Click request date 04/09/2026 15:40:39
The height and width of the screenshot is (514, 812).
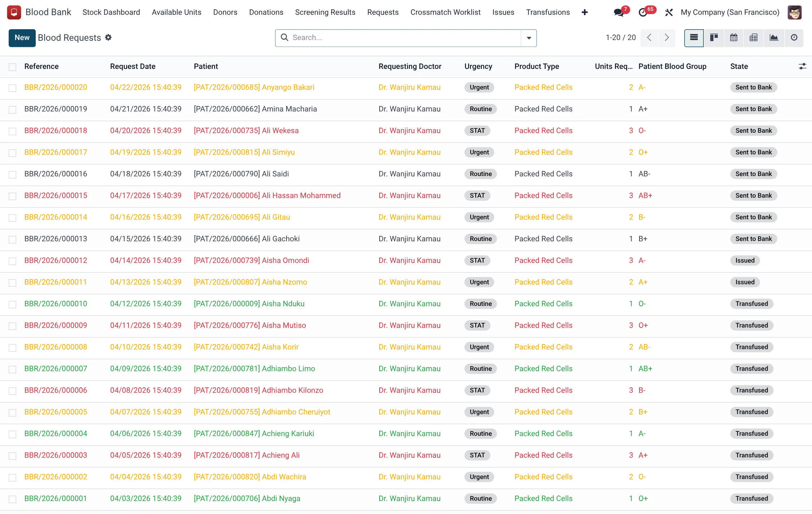pos(146,369)
